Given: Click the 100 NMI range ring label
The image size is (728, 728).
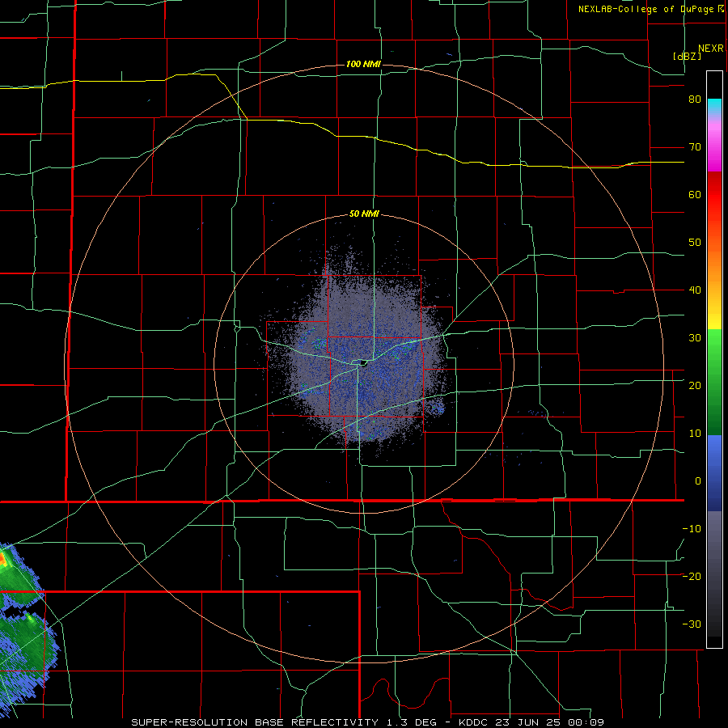Looking at the screenshot, I should 363,64.
